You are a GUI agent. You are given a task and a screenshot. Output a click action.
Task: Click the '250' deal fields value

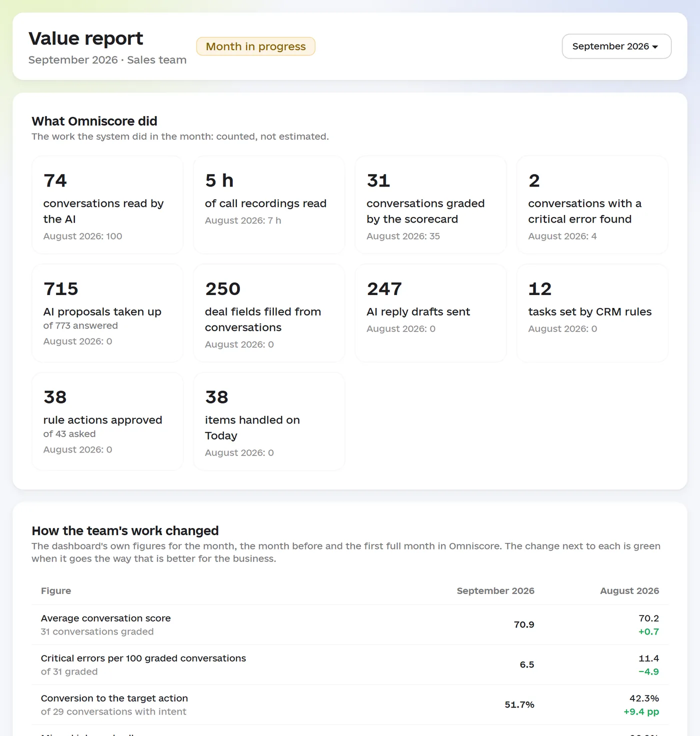pyautogui.click(x=222, y=289)
